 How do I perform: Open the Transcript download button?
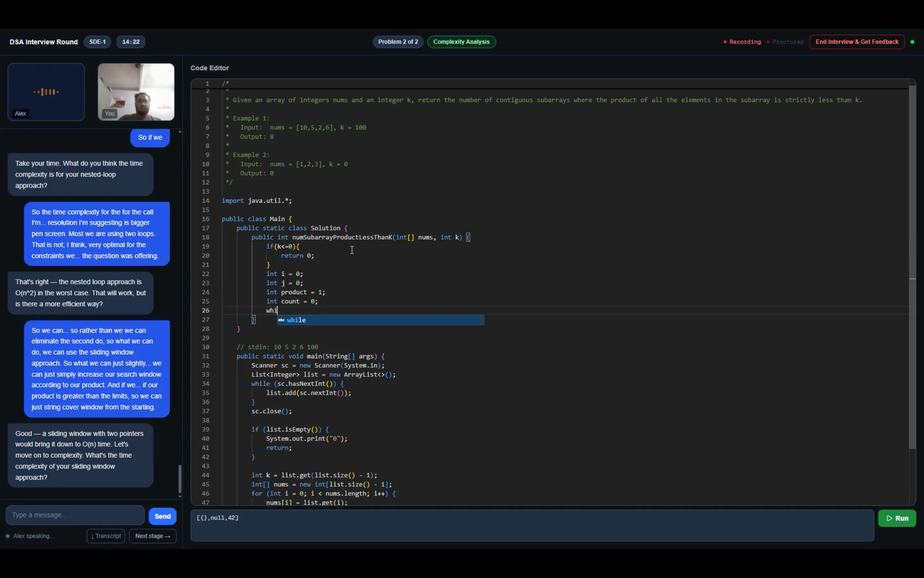106,536
